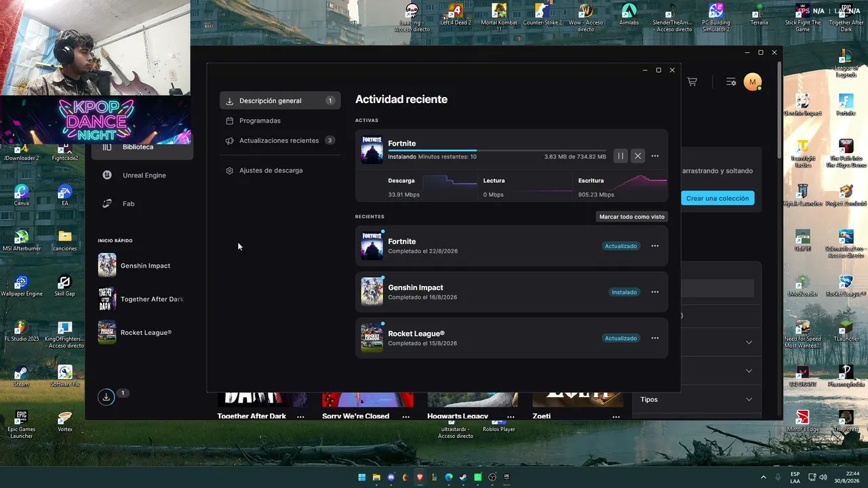Click the Rocket League thumbnail in recents
This screenshot has width=868, height=488.
pyautogui.click(x=372, y=338)
